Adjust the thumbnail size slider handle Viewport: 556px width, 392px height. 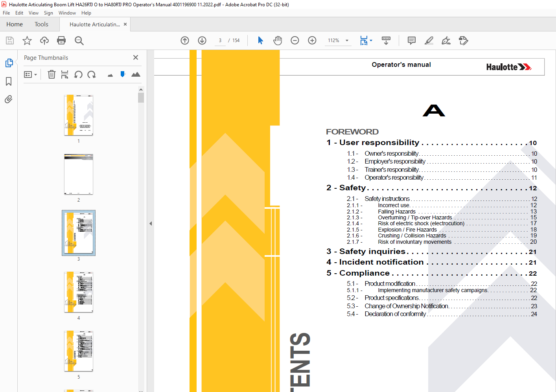[123, 74]
